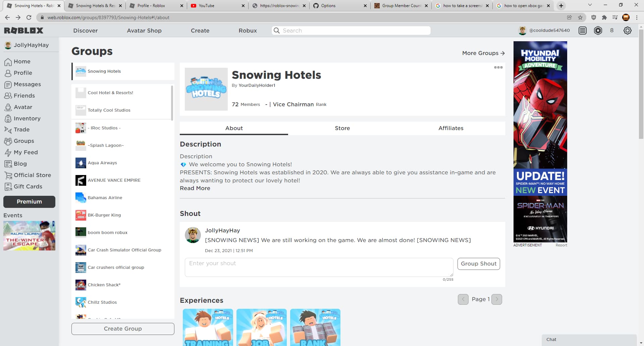Open YourDailyHolder1 owner profile link
Screen dimensions: 644x346
click(257, 85)
